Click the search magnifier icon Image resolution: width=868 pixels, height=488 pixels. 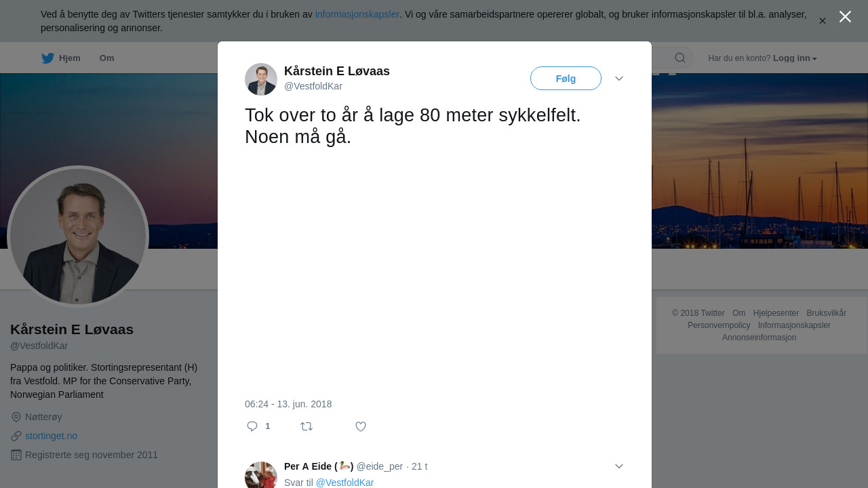679,58
